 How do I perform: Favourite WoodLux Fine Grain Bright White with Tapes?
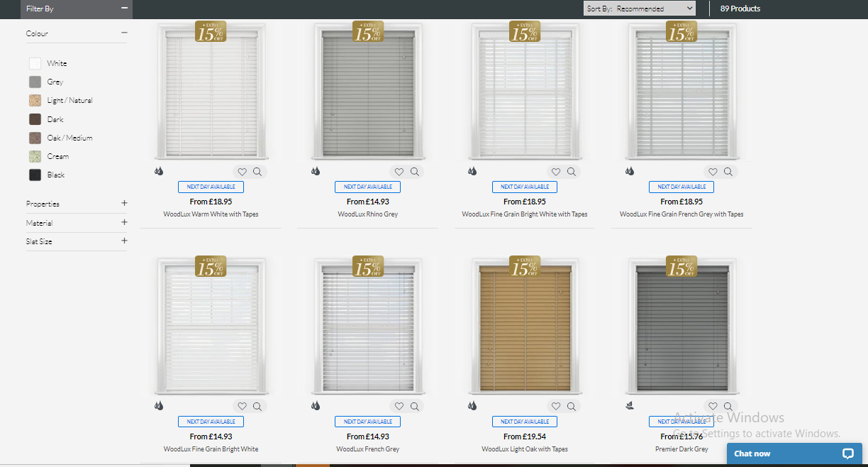556,171
